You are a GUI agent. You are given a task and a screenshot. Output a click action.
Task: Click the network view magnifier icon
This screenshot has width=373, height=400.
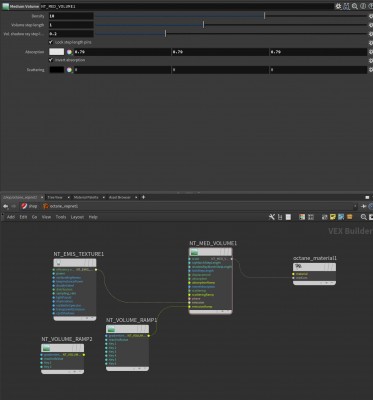(x=363, y=217)
